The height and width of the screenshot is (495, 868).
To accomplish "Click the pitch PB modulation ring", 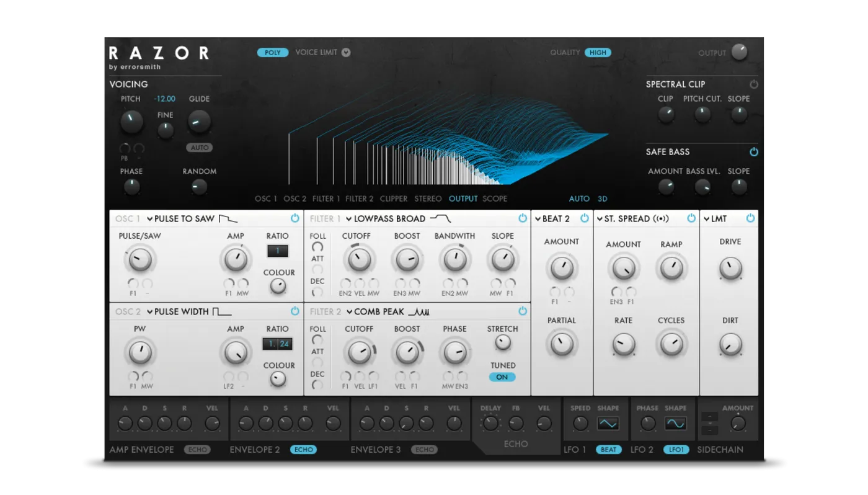I will coord(125,149).
